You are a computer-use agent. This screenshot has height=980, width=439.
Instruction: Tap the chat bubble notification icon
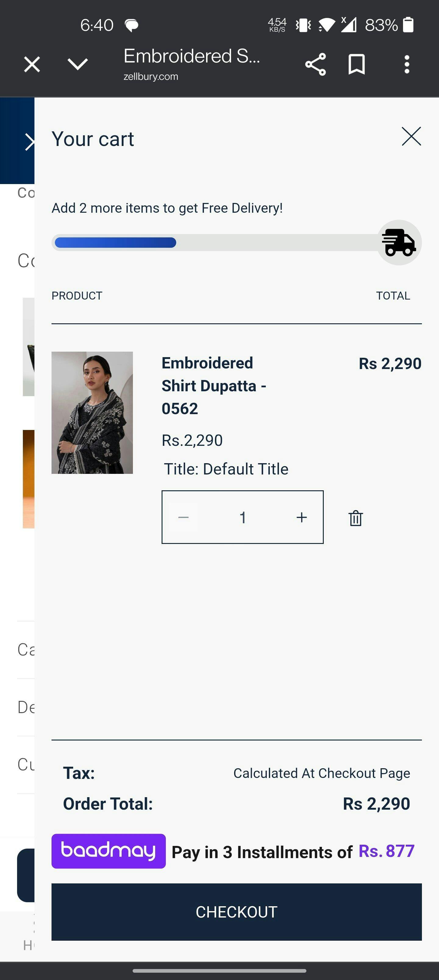click(131, 26)
